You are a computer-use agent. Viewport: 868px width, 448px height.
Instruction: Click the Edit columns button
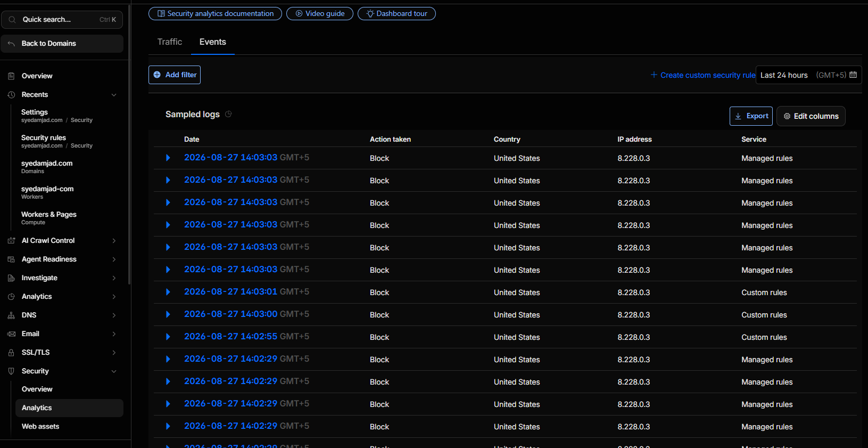[811, 116]
